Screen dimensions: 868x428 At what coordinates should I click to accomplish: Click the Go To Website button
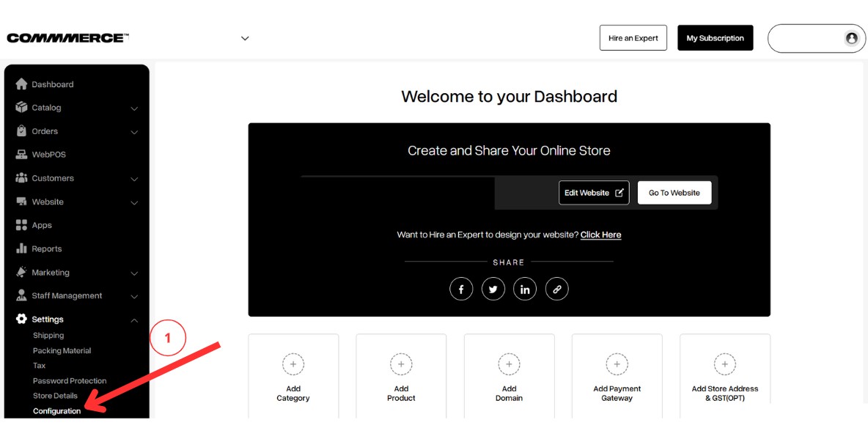(674, 193)
